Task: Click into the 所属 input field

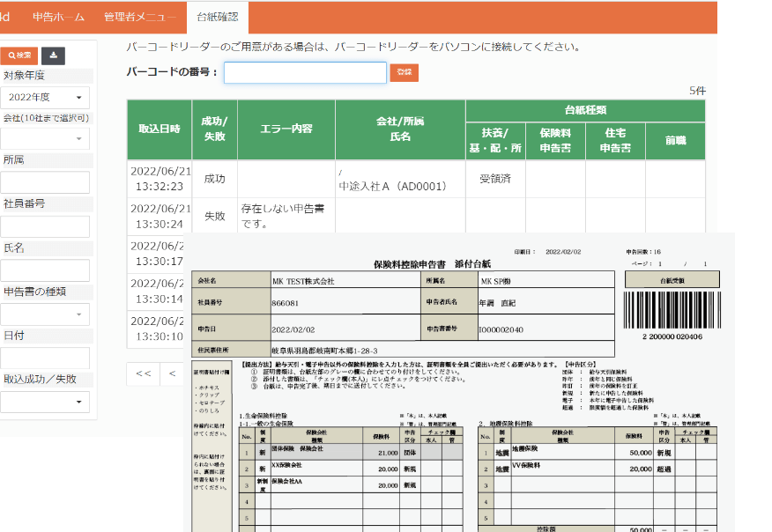Action: point(45,182)
